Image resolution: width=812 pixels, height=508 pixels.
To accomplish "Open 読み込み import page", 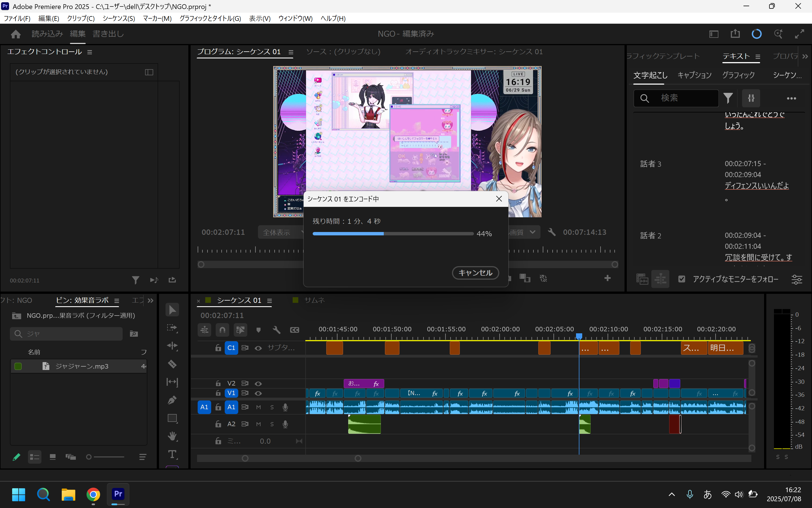I will tap(47, 34).
